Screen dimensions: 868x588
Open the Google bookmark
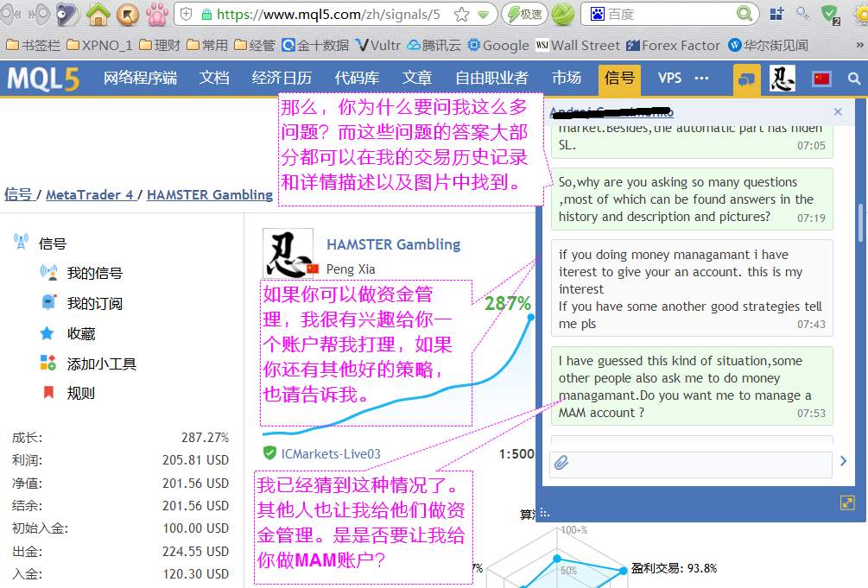click(x=498, y=46)
